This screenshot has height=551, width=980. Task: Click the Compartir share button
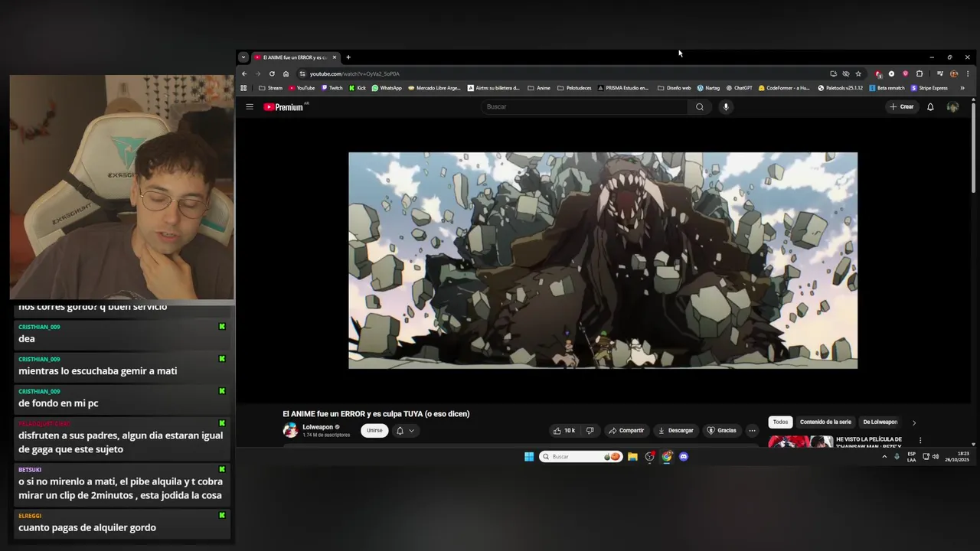[626, 430]
